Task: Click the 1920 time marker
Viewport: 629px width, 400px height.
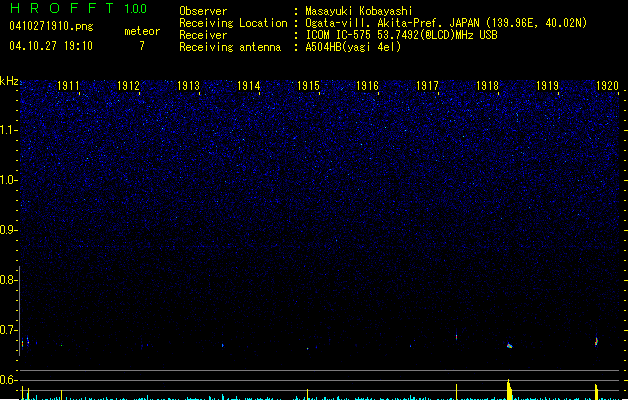Action: click(607, 86)
